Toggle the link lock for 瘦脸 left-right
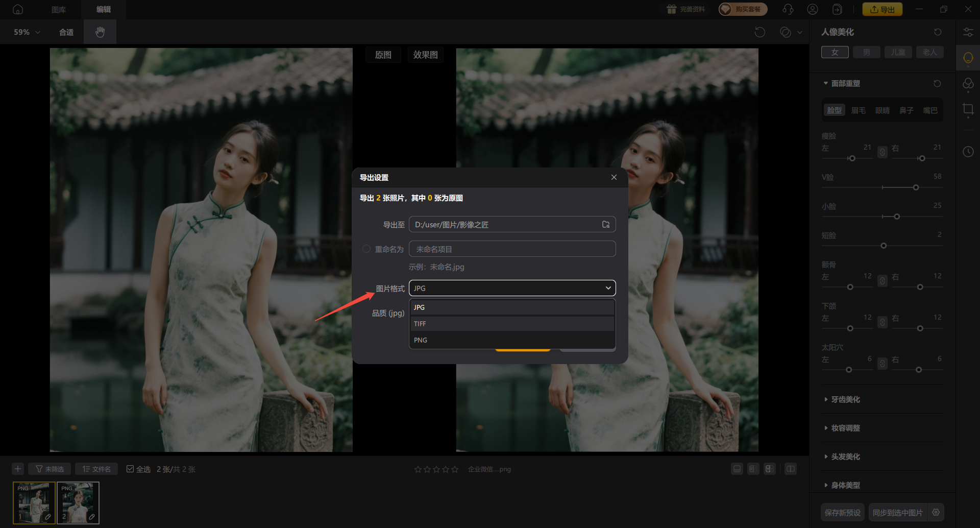980x528 pixels. coord(882,153)
